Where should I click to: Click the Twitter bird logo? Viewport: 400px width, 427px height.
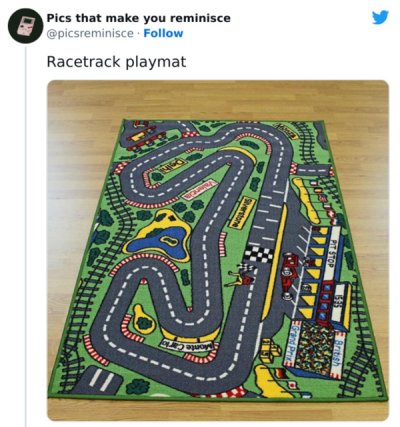380,17
